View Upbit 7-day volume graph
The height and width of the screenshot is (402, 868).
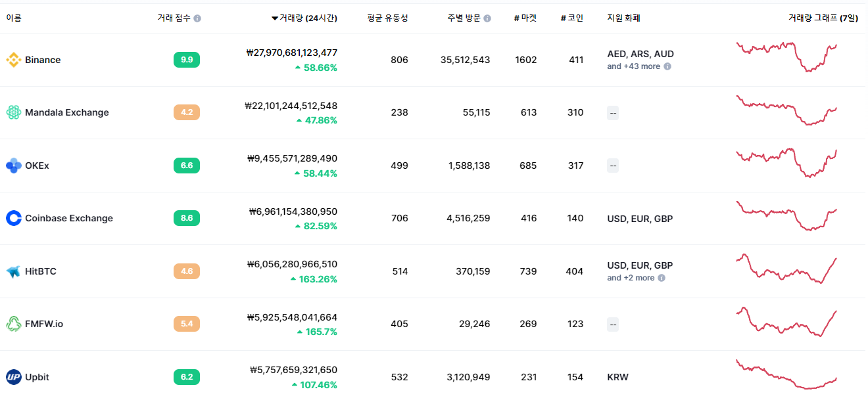pyautogui.click(x=786, y=374)
